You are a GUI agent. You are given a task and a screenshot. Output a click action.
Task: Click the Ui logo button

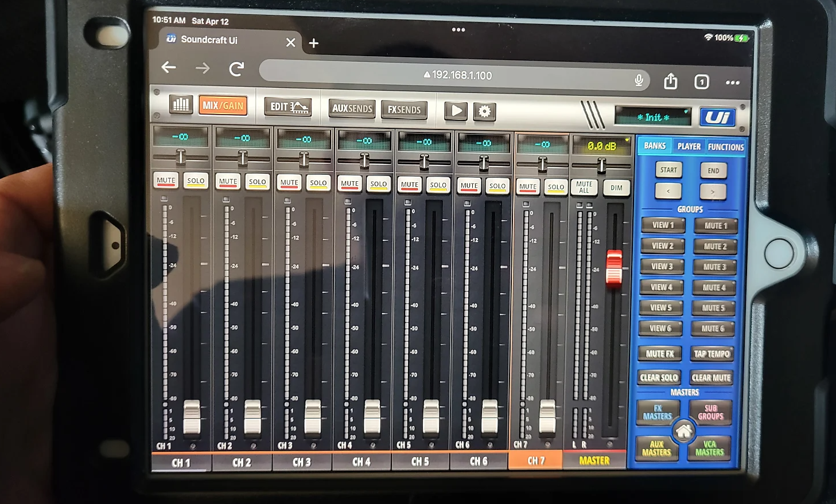pyautogui.click(x=717, y=117)
